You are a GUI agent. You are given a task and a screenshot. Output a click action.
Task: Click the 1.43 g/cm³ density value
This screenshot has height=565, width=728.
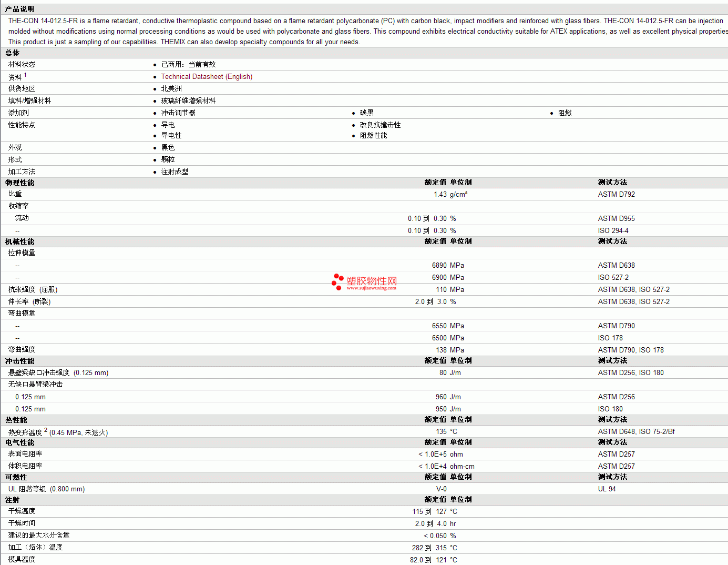[450, 195]
